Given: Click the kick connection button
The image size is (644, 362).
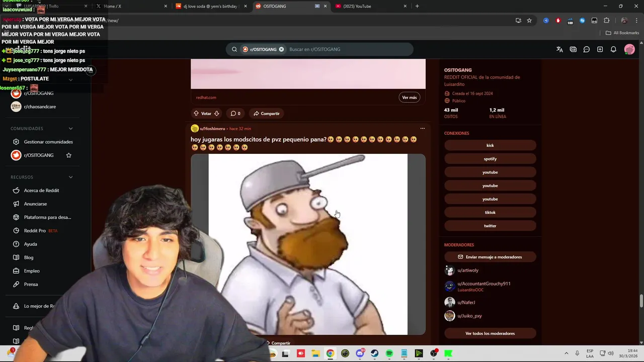Looking at the screenshot, I should point(490,146).
